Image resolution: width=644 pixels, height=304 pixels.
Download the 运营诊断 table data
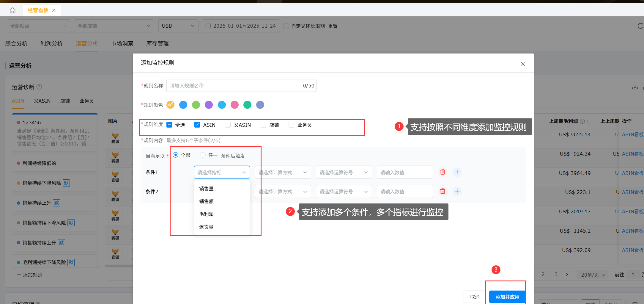[635, 87]
